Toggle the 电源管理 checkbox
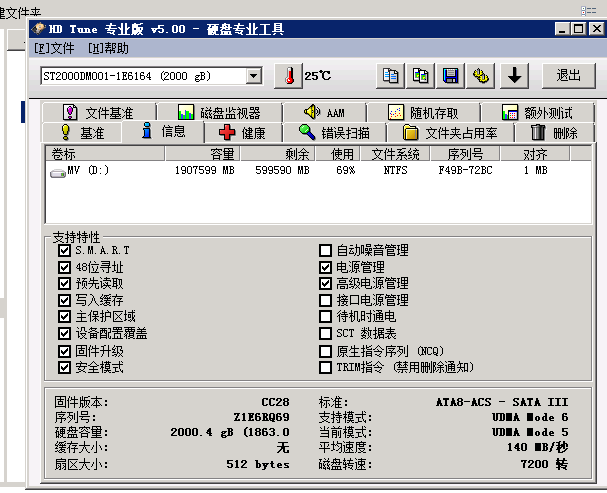 pos(326,267)
